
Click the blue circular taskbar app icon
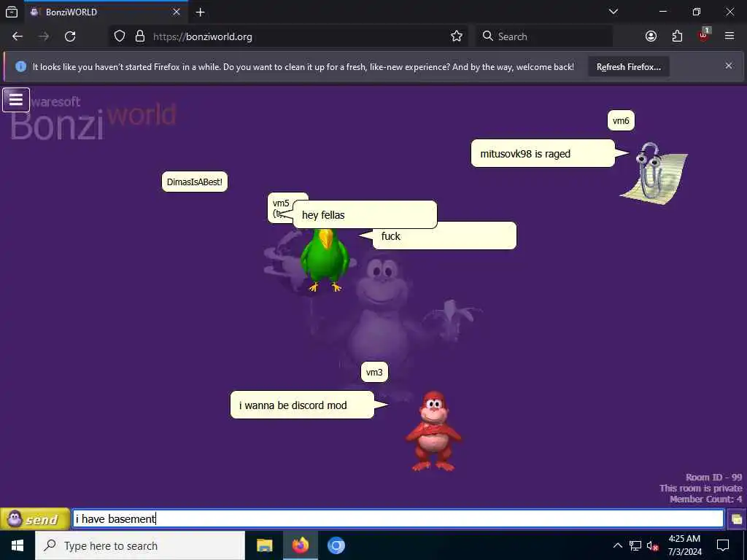pyautogui.click(x=336, y=545)
